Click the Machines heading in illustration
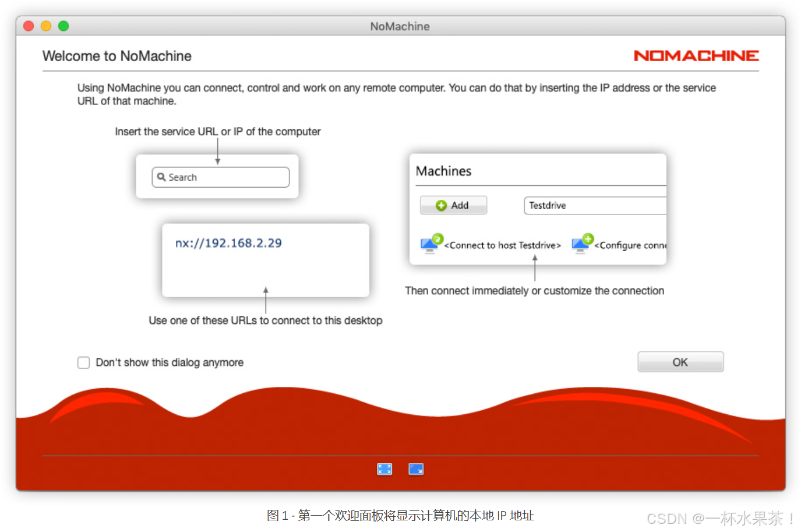This screenshot has height=532, width=801. 443,171
